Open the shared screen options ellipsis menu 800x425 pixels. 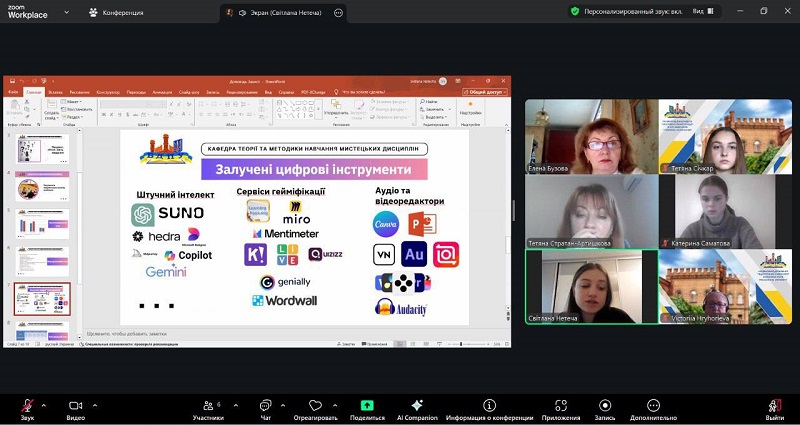(338, 12)
